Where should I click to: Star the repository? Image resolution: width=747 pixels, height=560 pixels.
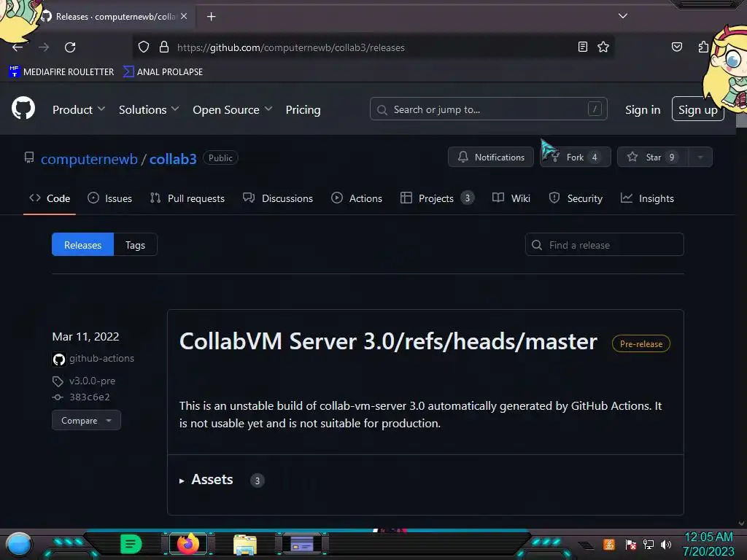pos(652,157)
